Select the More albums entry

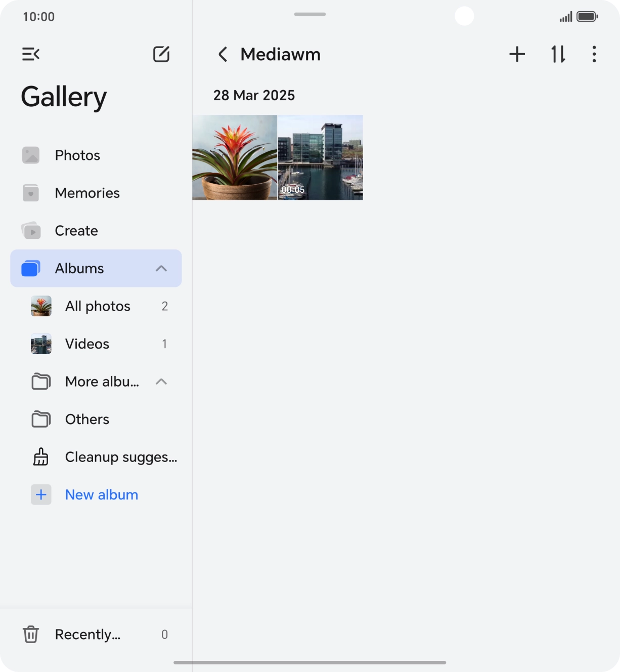[96, 382]
